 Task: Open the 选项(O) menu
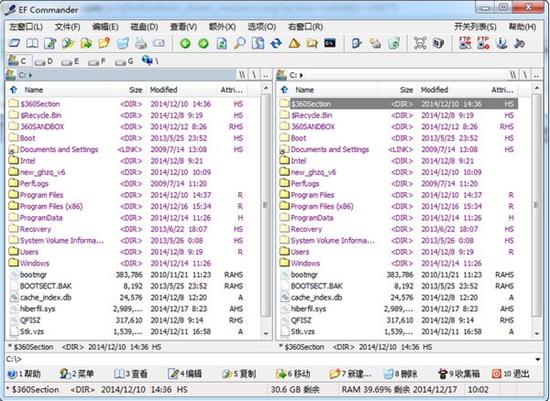(x=262, y=27)
